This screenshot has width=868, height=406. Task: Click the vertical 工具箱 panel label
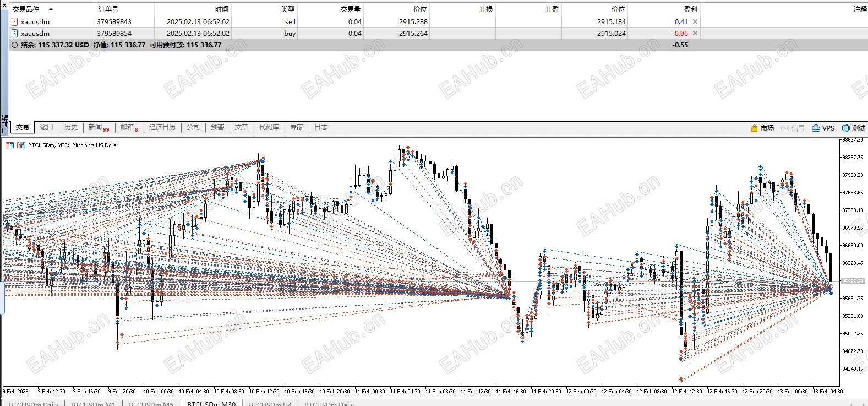pyautogui.click(x=5, y=124)
